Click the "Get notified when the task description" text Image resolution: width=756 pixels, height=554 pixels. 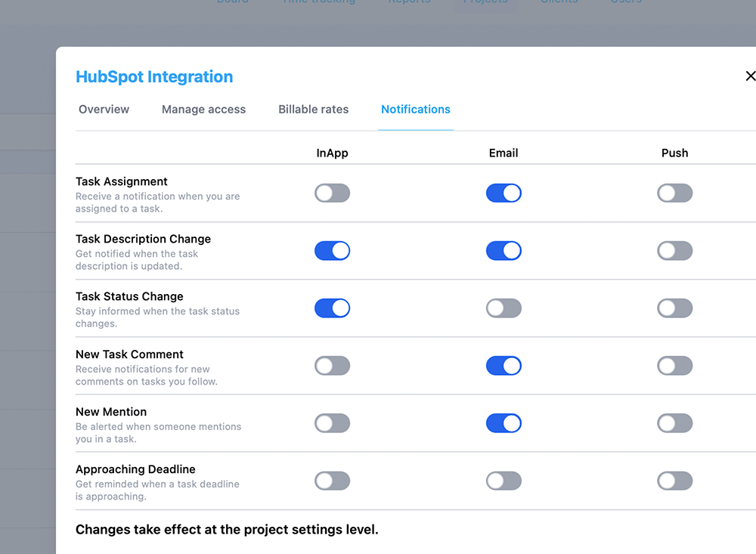137,260
